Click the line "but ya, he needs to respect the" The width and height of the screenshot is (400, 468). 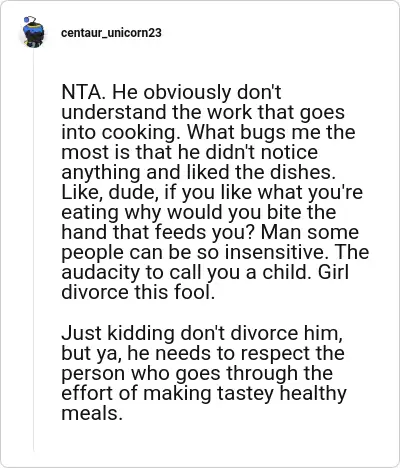tap(203, 353)
